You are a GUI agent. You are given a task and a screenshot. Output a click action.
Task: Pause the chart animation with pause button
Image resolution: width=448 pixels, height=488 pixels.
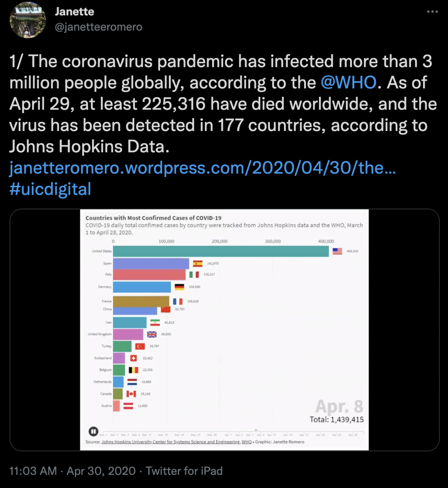93,431
